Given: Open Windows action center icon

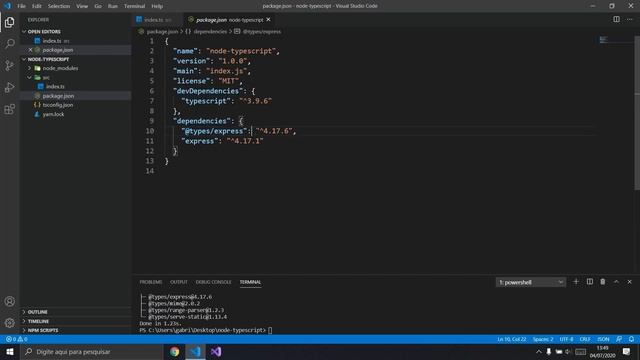Looking at the screenshot, I should coord(627,351).
